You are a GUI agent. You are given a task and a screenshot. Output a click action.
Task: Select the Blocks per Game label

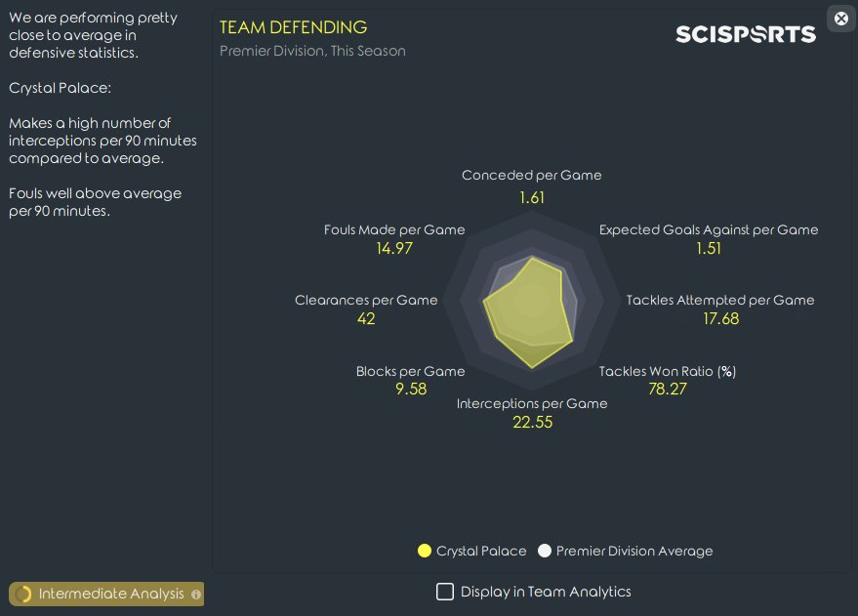[x=410, y=372]
